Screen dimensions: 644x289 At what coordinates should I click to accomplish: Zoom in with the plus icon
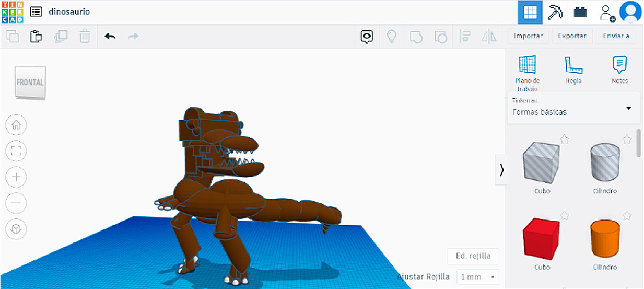coord(16,177)
